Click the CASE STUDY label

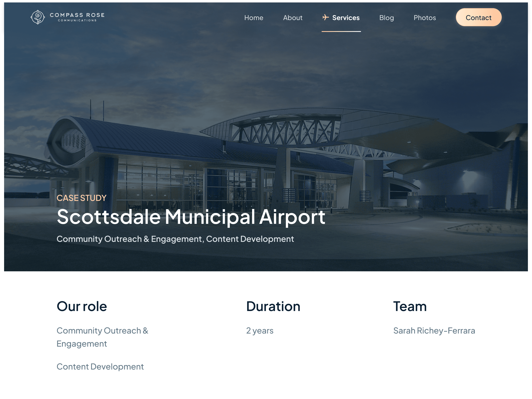click(x=81, y=198)
